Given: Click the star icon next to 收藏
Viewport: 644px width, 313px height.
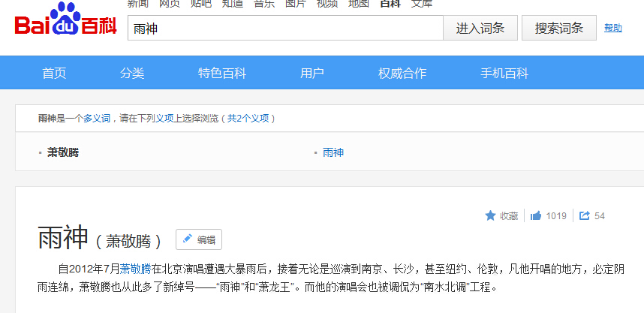Looking at the screenshot, I should (x=490, y=215).
